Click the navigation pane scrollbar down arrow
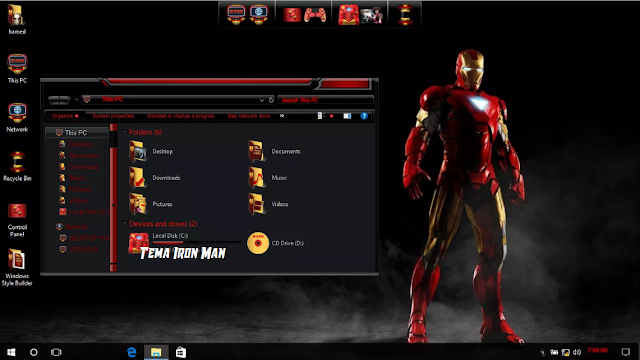The width and height of the screenshot is (640, 360). coord(113,268)
